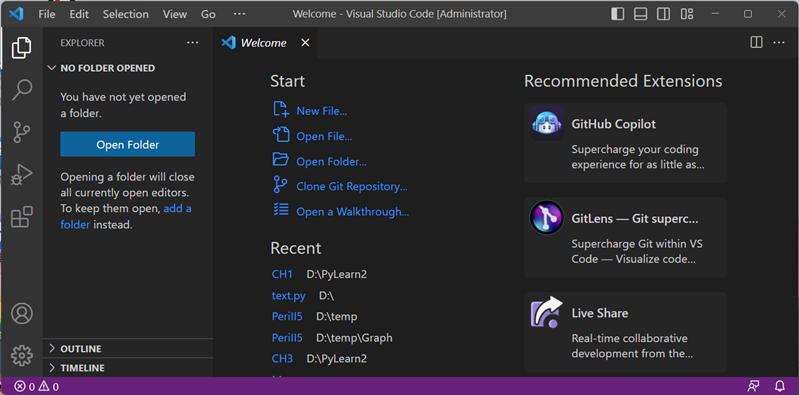Viewport: 799px width, 395px height.
Task: Open recent file text.py
Action: pos(288,296)
